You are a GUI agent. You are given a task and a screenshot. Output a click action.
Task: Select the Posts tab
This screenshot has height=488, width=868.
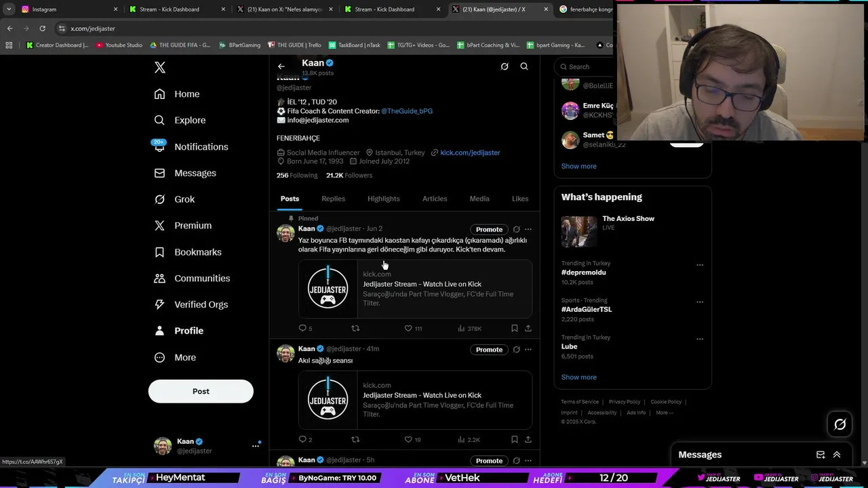click(290, 199)
